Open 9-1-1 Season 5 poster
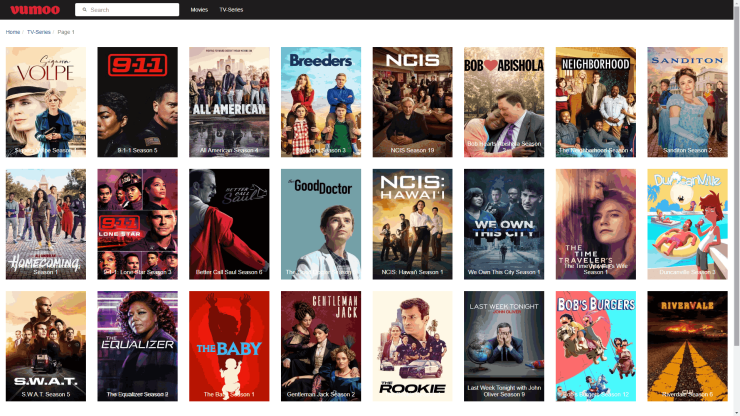This screenshot has width=740, height=416. pyautogui.click(x=138, y=102)
